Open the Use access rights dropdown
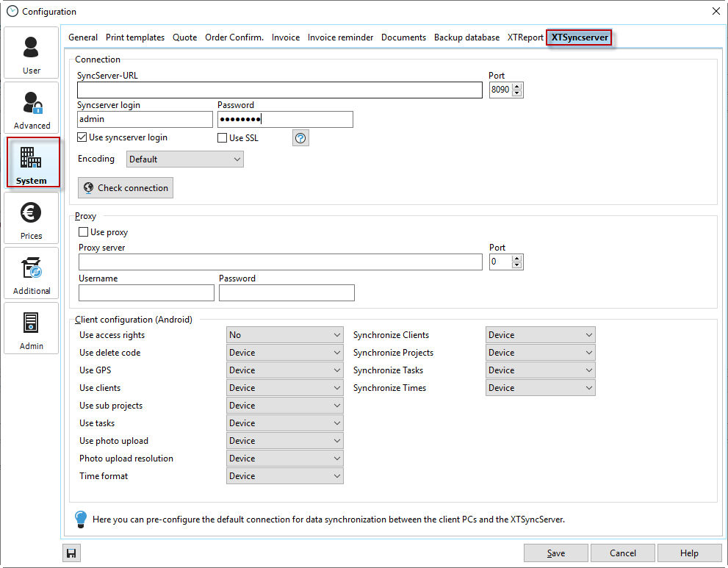The width and height of the screenshot is (728, 568). [284, 335]
